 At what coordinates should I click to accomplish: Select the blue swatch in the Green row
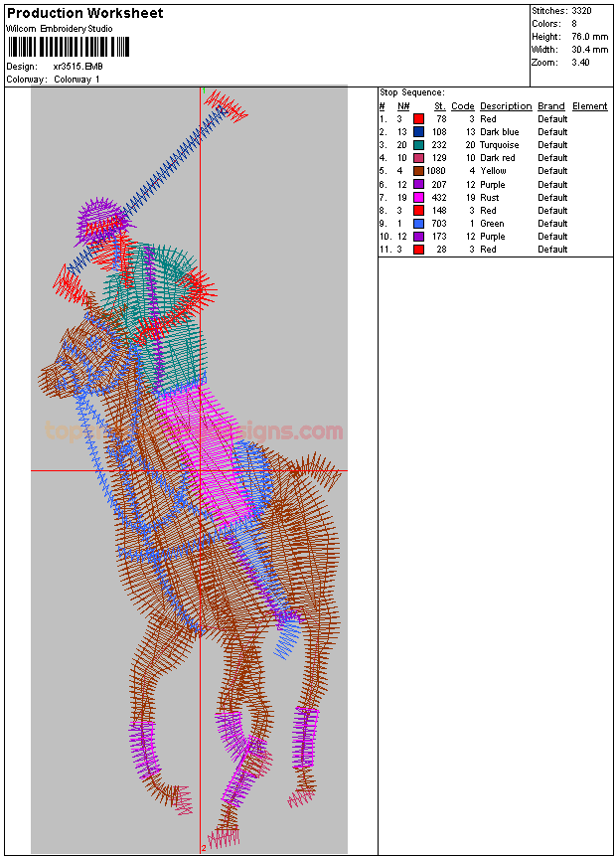pyautogui.click(x=418, y=224)
